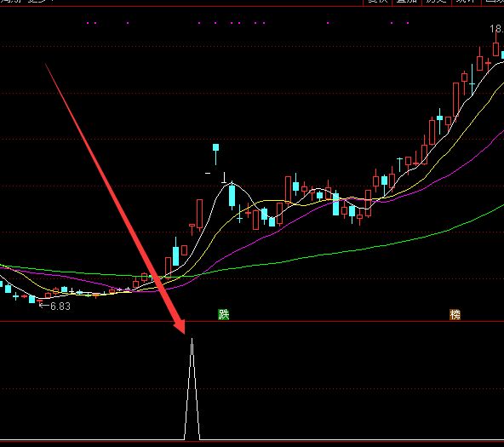Click the rightmost magenta dot in the top row
Screen dimensions: 504x447
(x=408, y=23)
